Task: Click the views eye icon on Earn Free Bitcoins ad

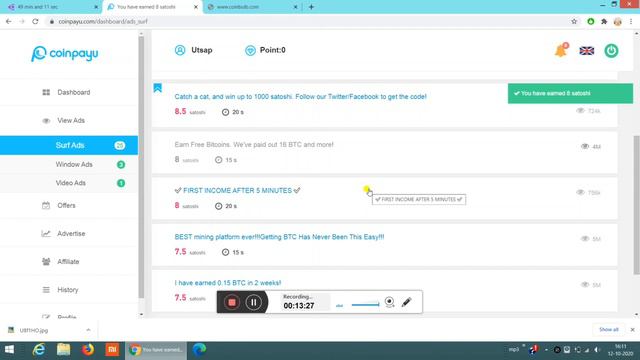Action: point(585,146)
